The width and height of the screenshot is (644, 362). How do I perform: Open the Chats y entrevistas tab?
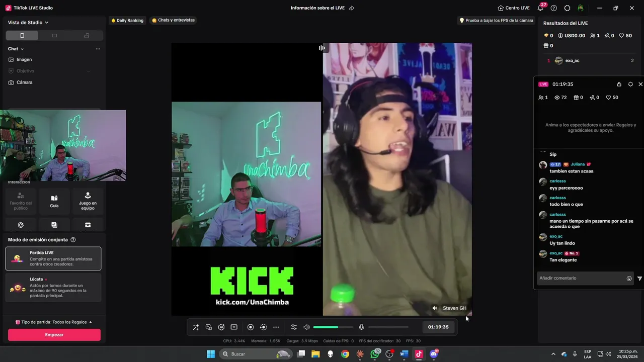click(x=173, y=20)
